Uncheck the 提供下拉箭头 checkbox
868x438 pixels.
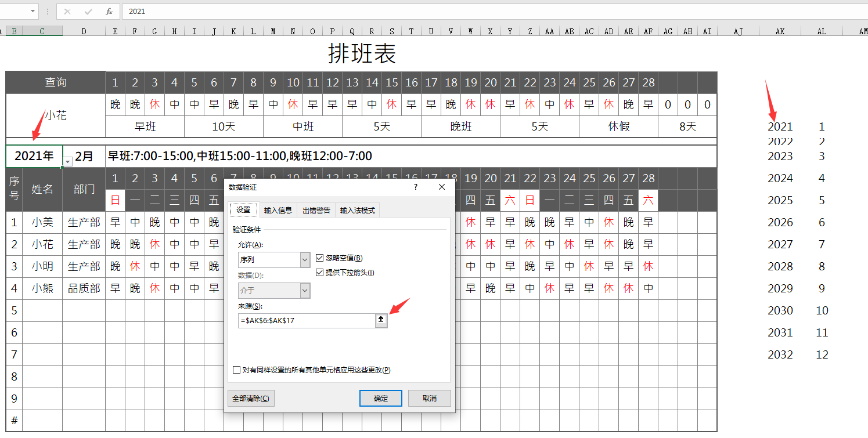320,272
